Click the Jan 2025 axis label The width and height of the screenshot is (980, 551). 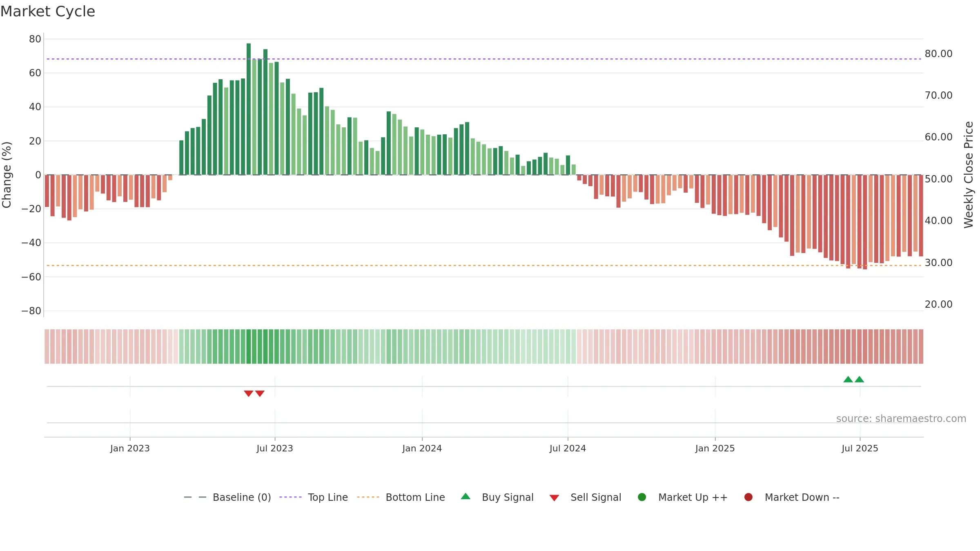click(x=715, y=448)
